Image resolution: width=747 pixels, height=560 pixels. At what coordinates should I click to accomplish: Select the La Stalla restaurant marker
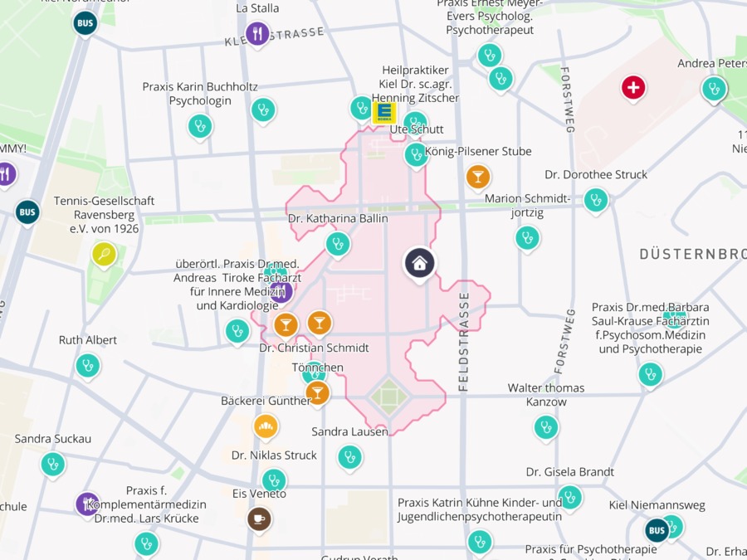click(257, 34)
